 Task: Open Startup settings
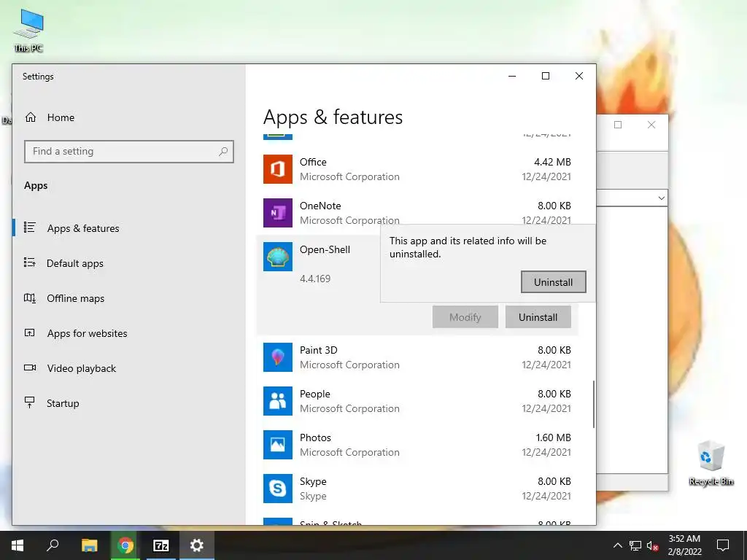(x=63, y=403)
